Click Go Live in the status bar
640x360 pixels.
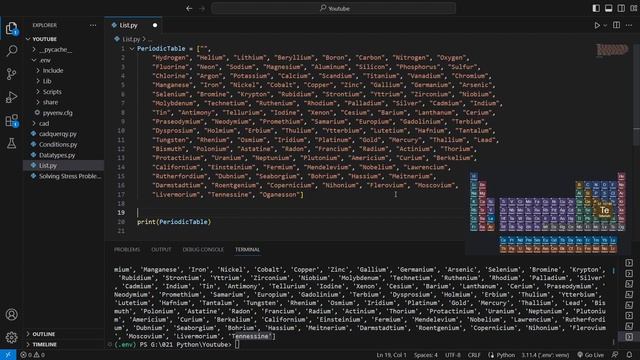click(x=591, y=355)
